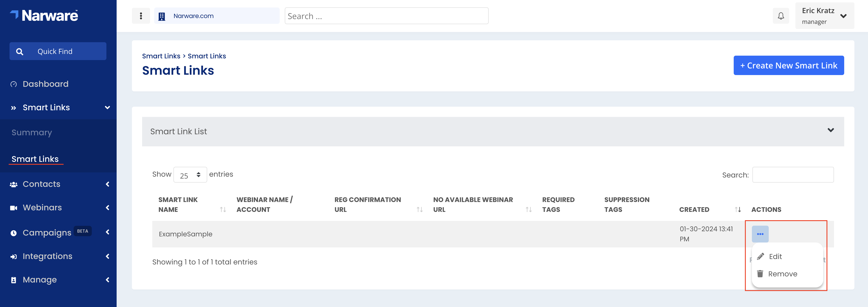The width and height of the screenshot is (868, 307).
Task: Click the Webinars camera icon
Action: click(x=13, y=208)
